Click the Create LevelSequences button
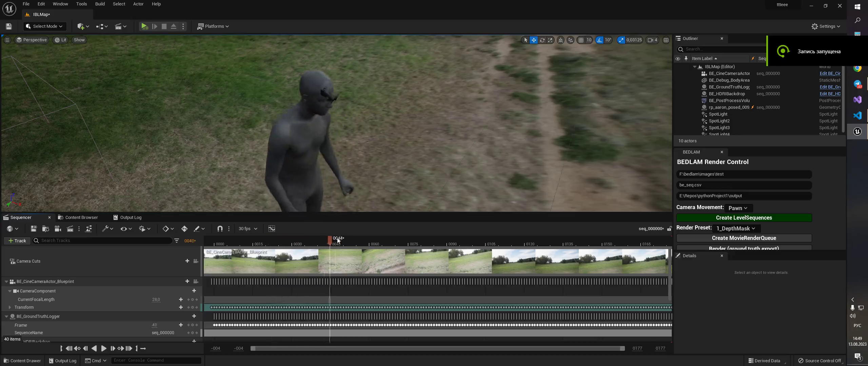 (x=744, y=218)
